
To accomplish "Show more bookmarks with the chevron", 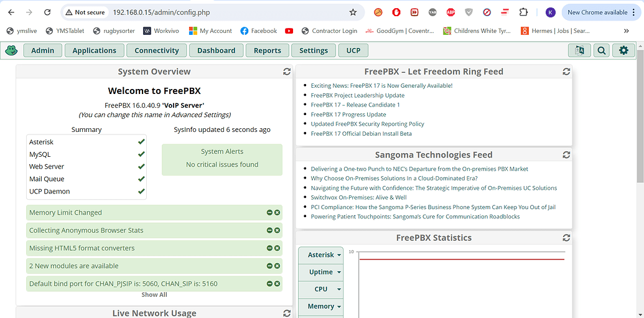I will pos(627,31).
